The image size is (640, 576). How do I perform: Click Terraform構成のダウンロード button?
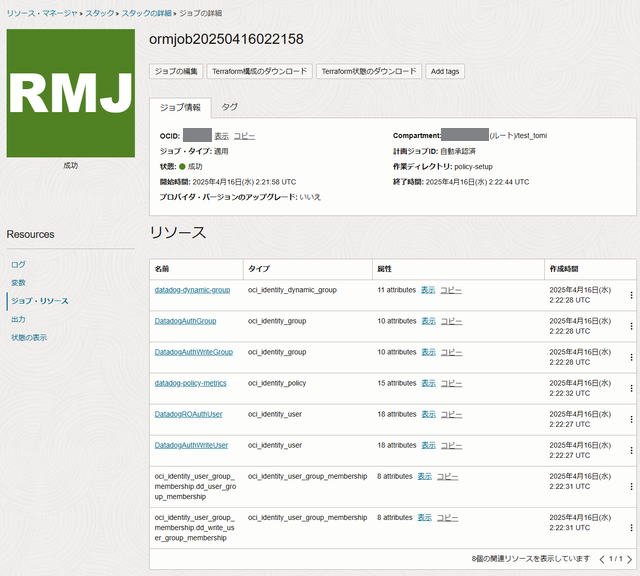(260, 71)
